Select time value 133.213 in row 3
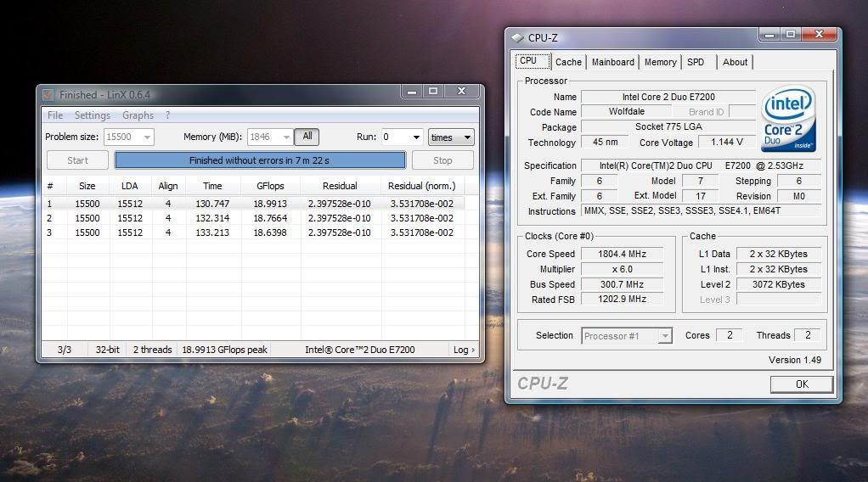Image resolution: width=868 pixels, height=482 pixels. (x=212, y=233)
